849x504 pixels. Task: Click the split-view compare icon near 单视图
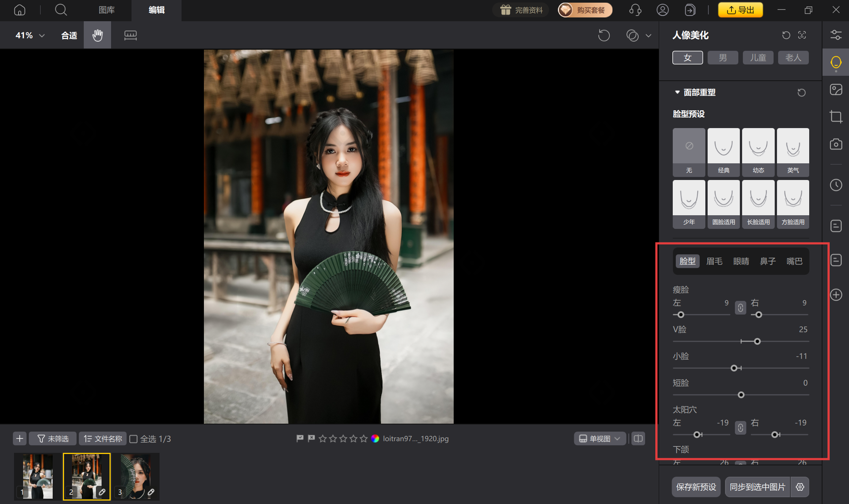click(638, 438)
